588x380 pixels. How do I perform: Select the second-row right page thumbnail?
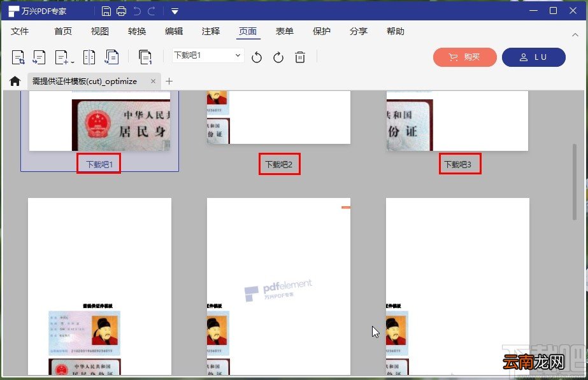[x=457, y=286]
